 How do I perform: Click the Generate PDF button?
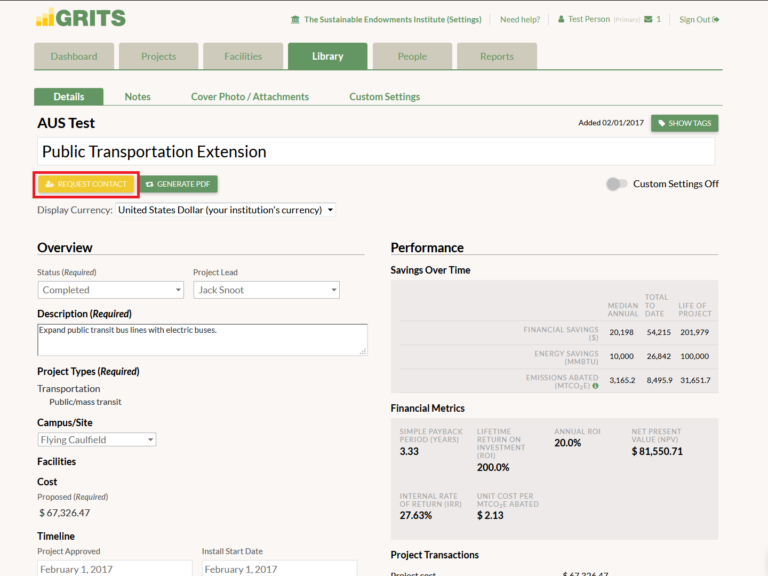coord(178,184)
